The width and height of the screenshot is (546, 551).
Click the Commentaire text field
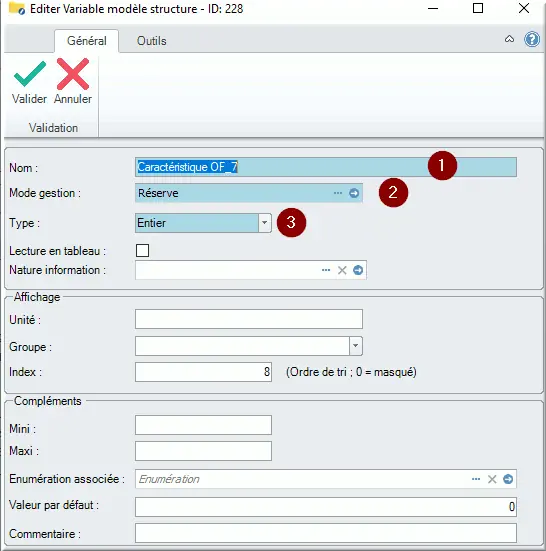coord(326,533)
